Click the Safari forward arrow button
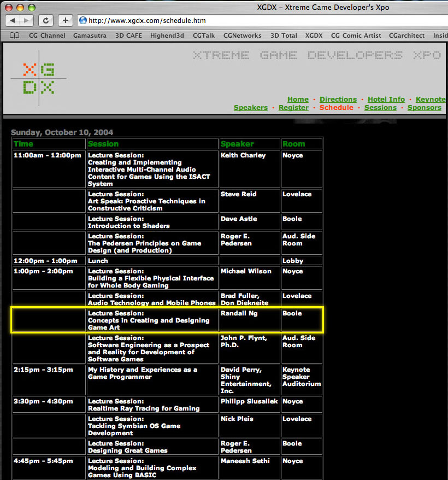Image resolution: width=448 pixels, height=480 pixels. pos(27,20)
